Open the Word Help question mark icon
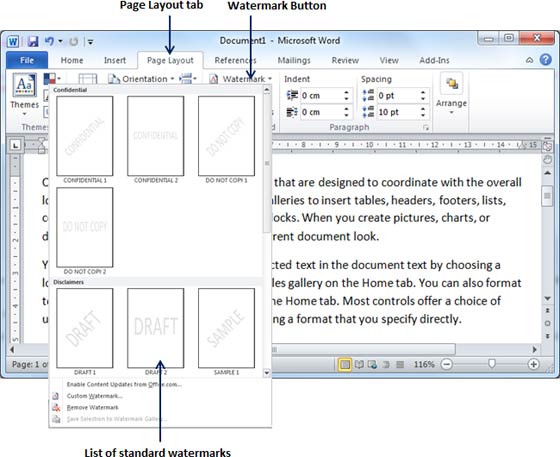 [545, 60]
